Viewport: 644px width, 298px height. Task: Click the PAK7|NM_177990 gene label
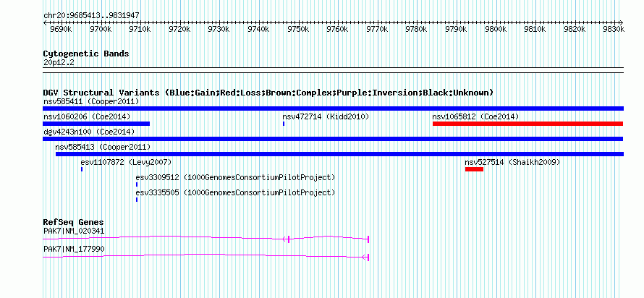pyautogui.click(x=74, y=249)
